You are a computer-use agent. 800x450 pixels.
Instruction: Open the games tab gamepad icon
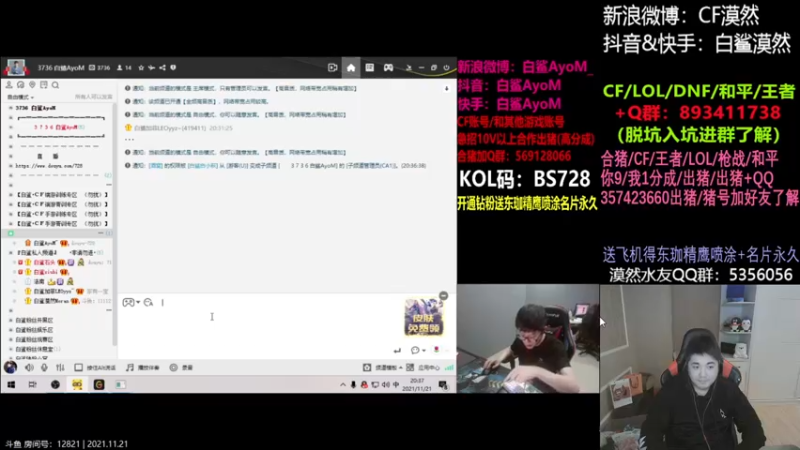click(388, 67)
